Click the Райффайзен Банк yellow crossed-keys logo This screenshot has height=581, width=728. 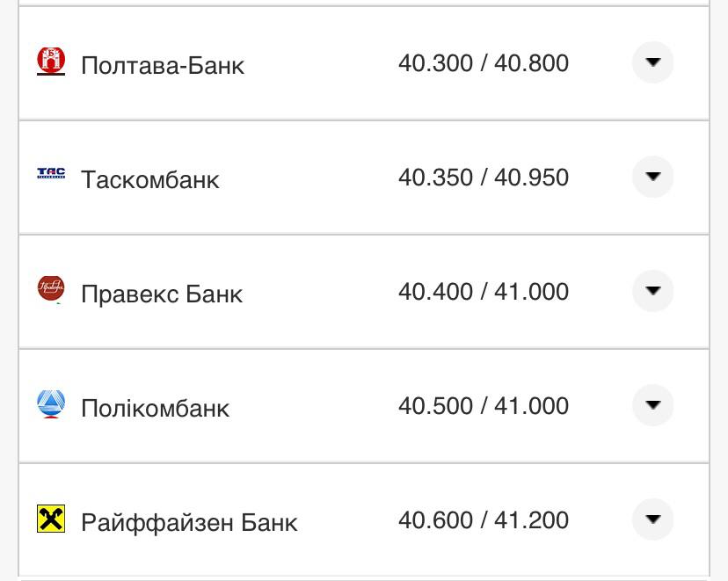coord(51,519)
